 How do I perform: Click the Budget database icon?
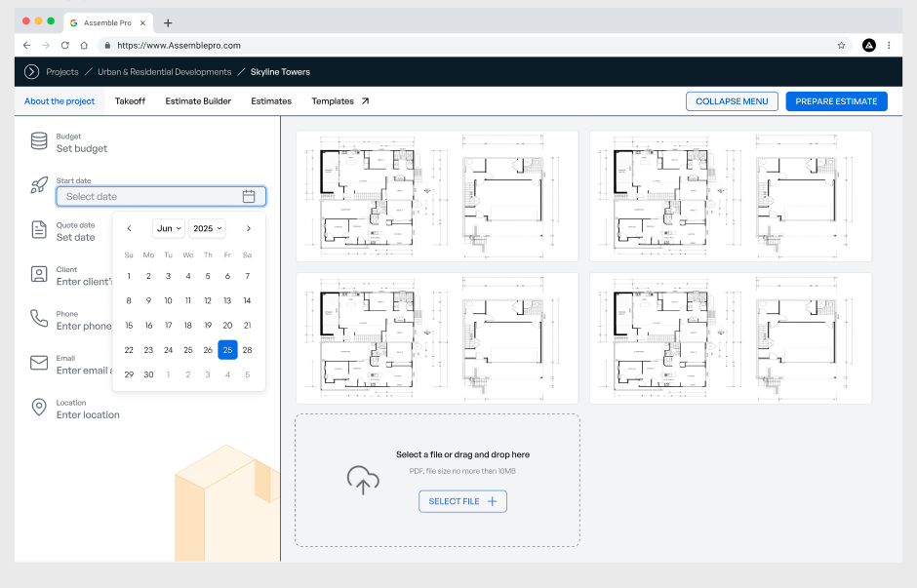pyautogui.click(x=39, y=140)
